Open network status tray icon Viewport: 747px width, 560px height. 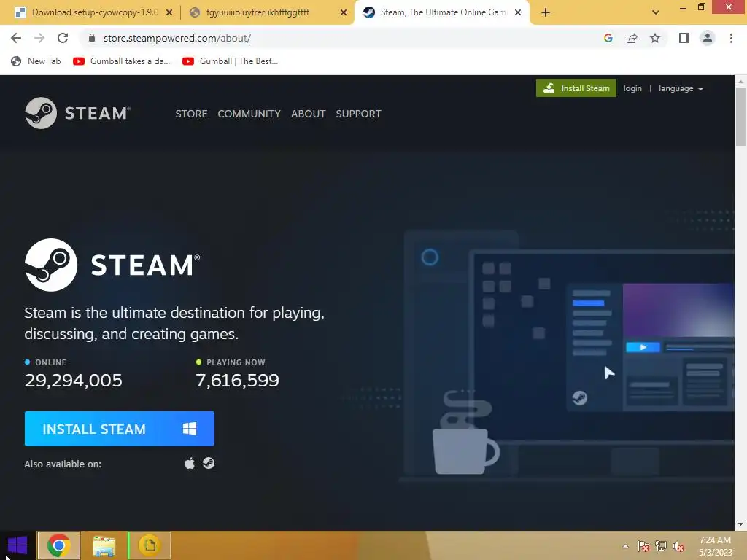click(x=661, y=546)
